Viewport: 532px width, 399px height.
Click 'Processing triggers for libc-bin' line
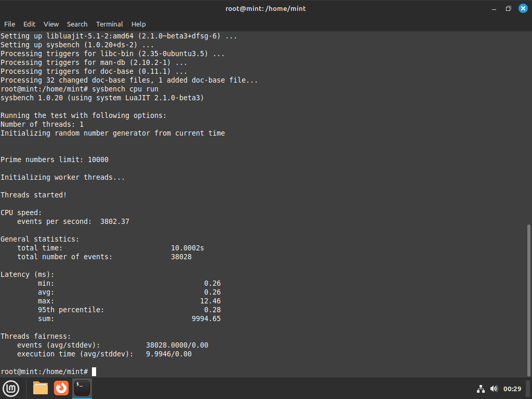coord(113,54)
